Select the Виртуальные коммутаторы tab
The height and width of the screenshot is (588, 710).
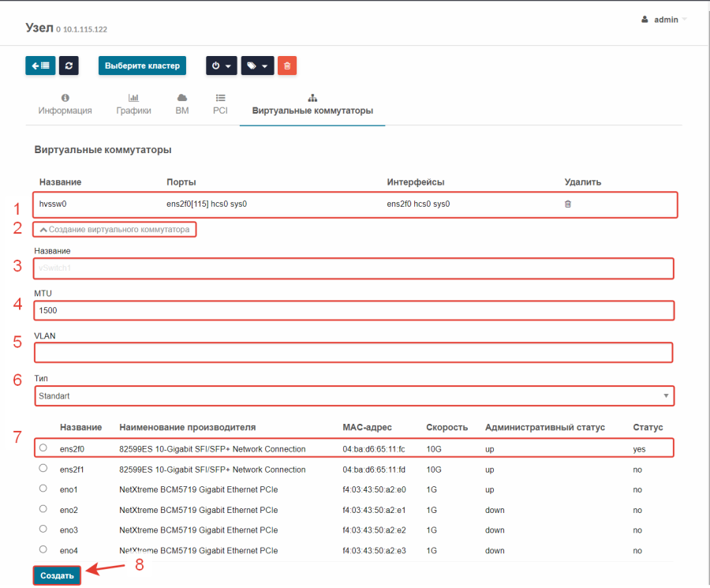click(312, 105)
